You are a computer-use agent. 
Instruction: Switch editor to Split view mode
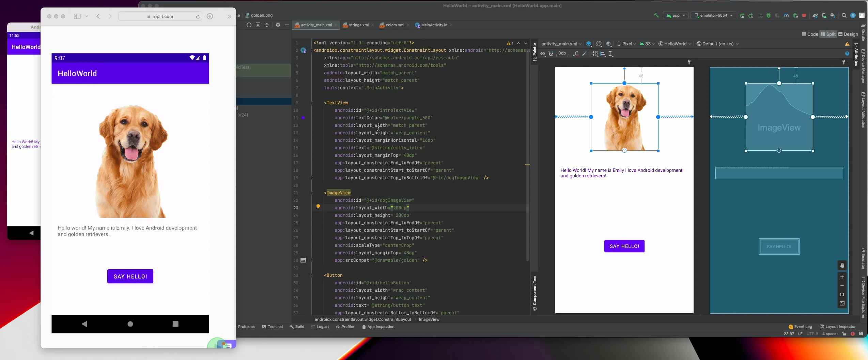pyautogui.click(x=828, y=34)
